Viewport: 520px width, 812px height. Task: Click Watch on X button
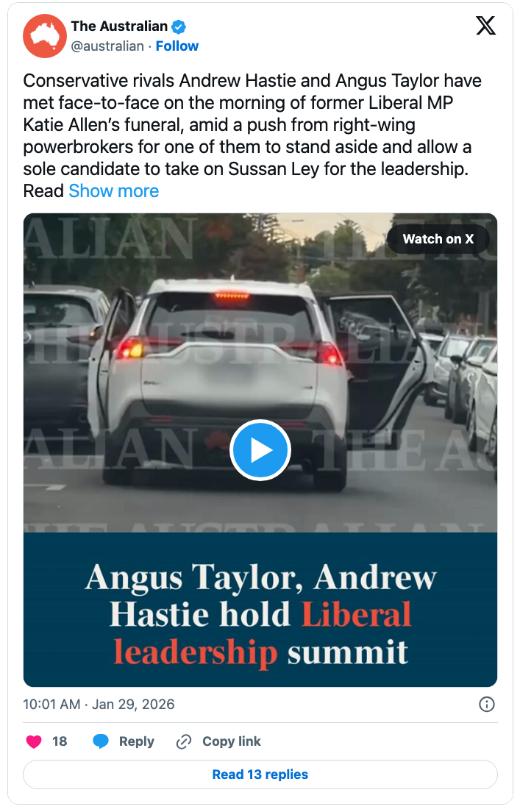pyautogui.click(x=438, y=239)
